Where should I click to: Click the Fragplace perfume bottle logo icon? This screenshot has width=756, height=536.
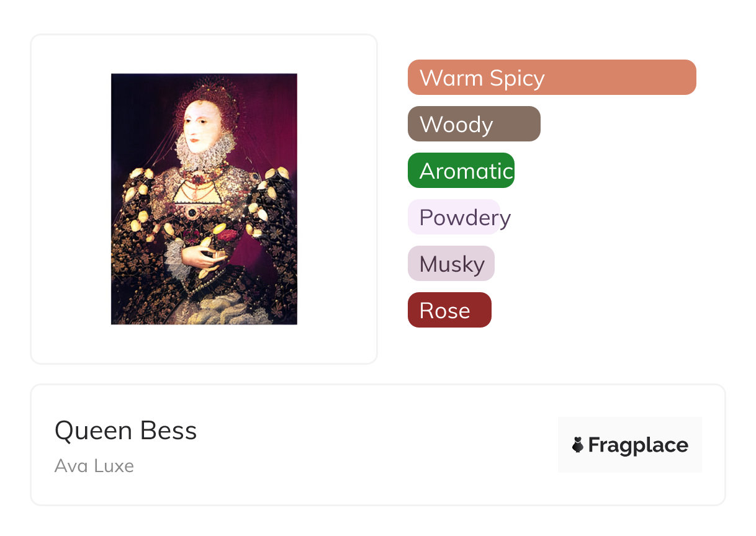click(578, 445)
